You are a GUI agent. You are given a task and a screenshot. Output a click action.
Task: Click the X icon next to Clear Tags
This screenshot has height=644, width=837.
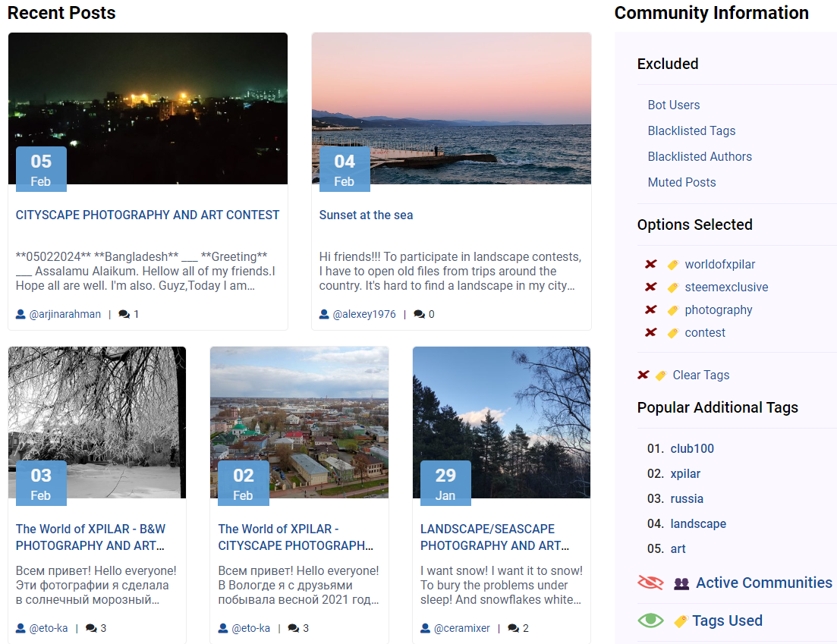pyautogui.click(x=643, y=375)
